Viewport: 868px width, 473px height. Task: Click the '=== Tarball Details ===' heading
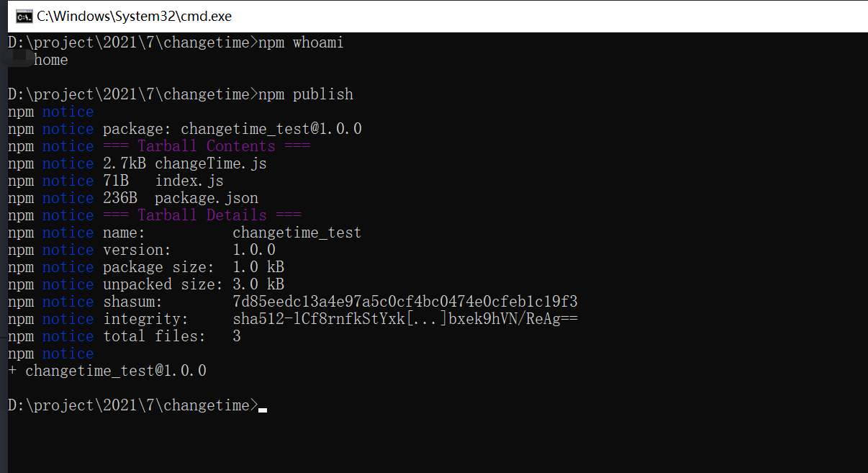(x=202, y=216)
